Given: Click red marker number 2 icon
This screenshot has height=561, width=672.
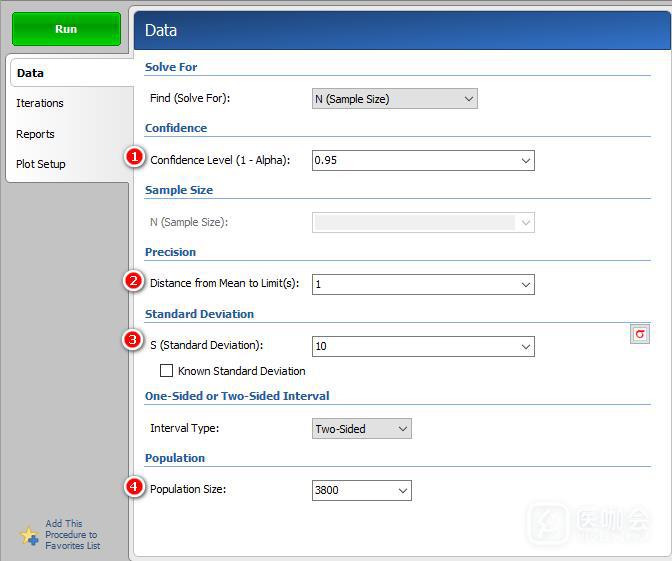Looking at the screenshot, I should click(134, 282).
